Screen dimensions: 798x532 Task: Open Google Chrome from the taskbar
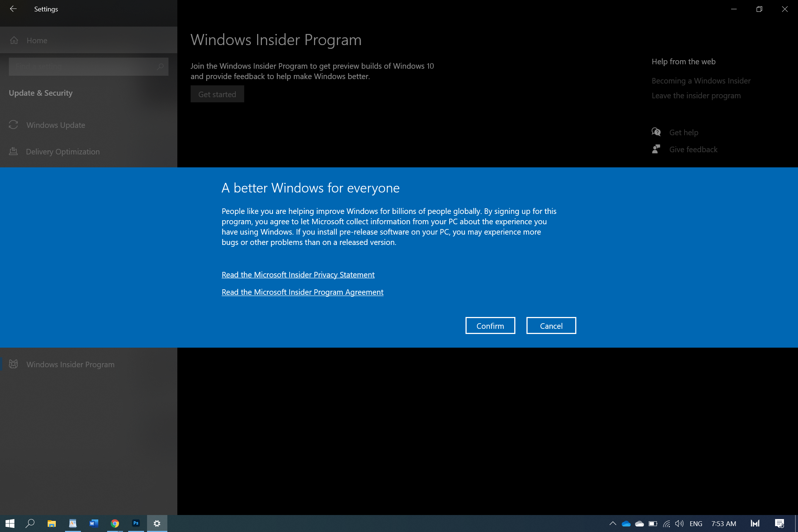(115, 524)
